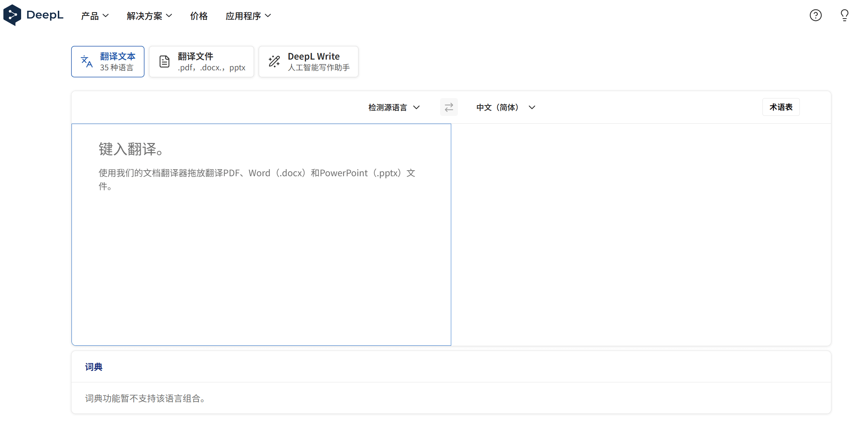Open the 应用程序 dropdown menu
Screen dimensions: 868x422
[248, 16]
